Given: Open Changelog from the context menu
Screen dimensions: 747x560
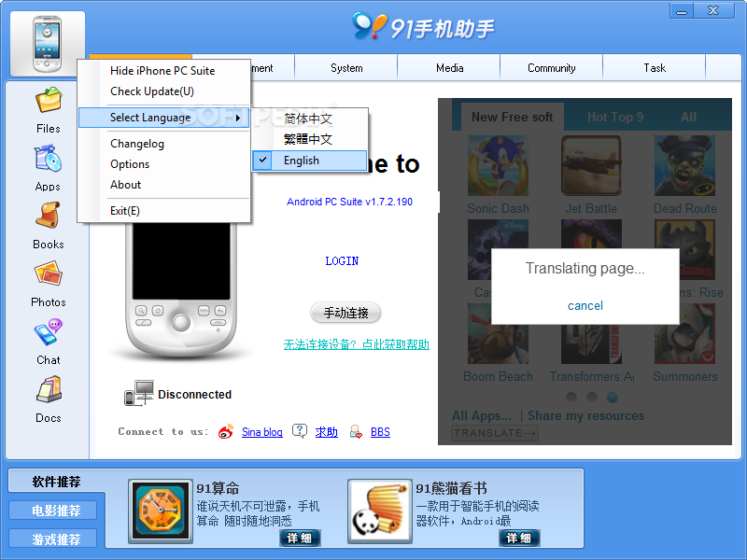Looking at the screenshot, I should (164, 144).
